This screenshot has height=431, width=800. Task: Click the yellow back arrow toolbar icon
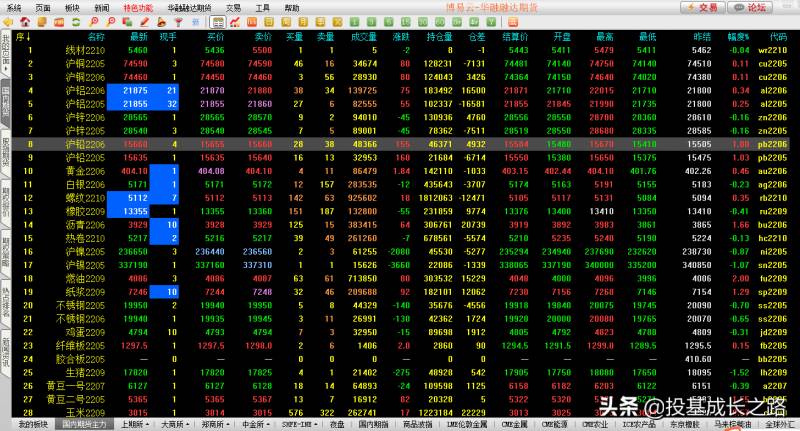7,22
